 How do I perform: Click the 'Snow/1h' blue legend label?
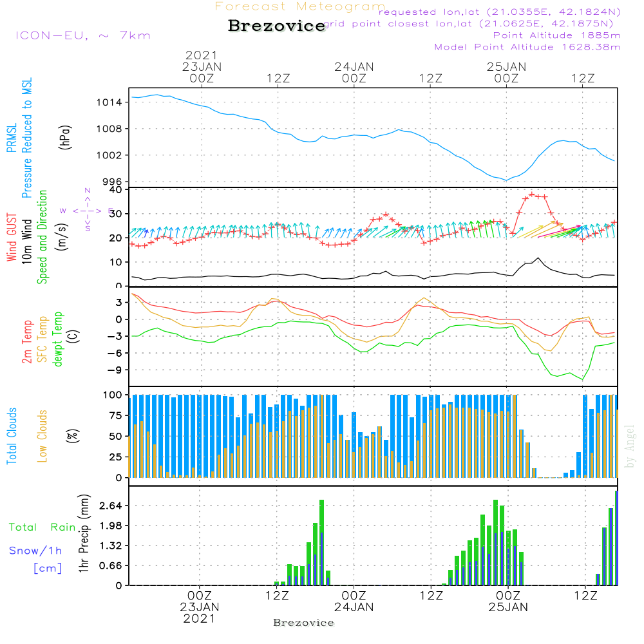(x=35, y=551)
